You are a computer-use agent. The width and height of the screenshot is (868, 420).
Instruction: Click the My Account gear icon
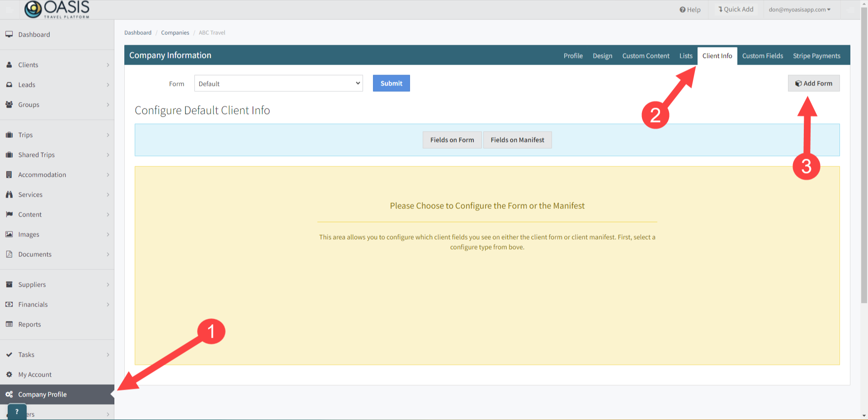[9, 374]
